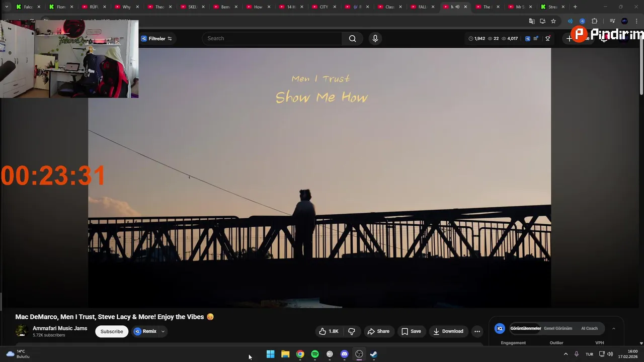Mute the playing tab via speaker icon
This screenshot has width=644, height=362.
tap(457, 7)
